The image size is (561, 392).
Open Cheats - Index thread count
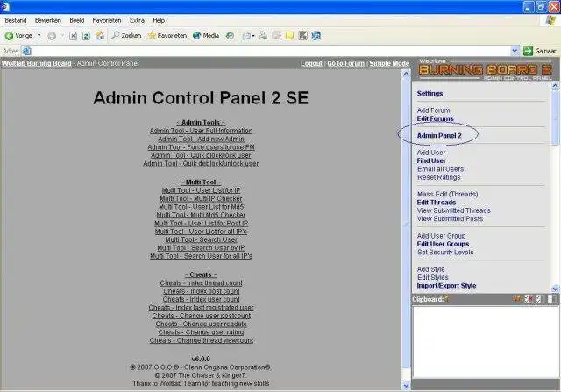pos(201,282)
